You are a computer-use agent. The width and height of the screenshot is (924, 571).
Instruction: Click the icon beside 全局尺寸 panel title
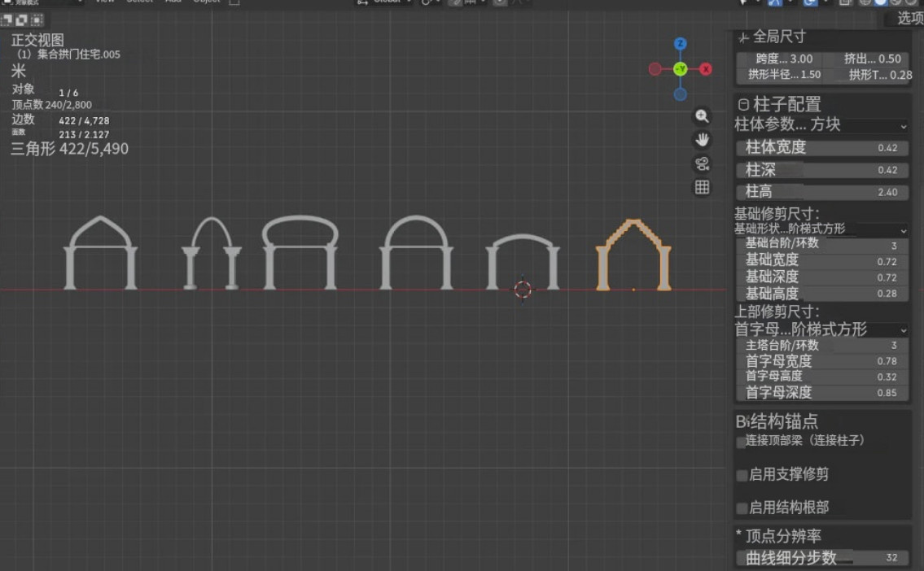coord(744,37)
